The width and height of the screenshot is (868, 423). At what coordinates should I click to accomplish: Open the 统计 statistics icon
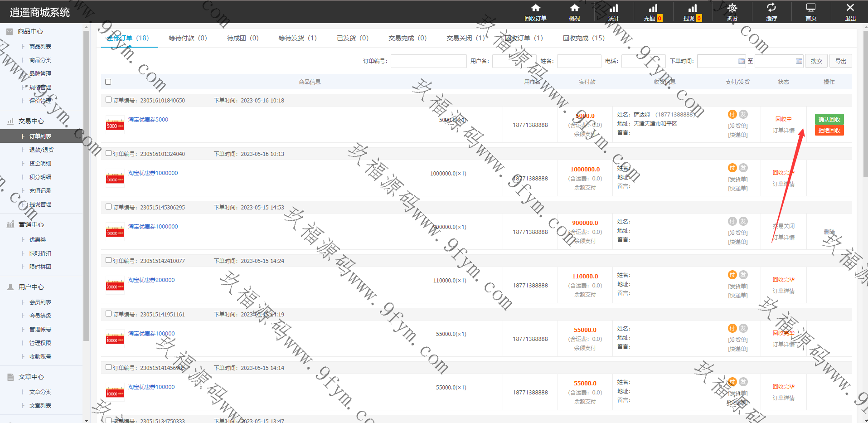click(614, 12)
